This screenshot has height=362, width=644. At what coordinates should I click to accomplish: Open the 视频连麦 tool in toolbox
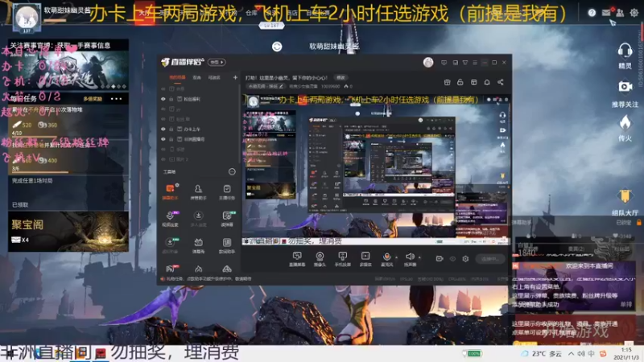pyautogui.click(x=170, y=218)
